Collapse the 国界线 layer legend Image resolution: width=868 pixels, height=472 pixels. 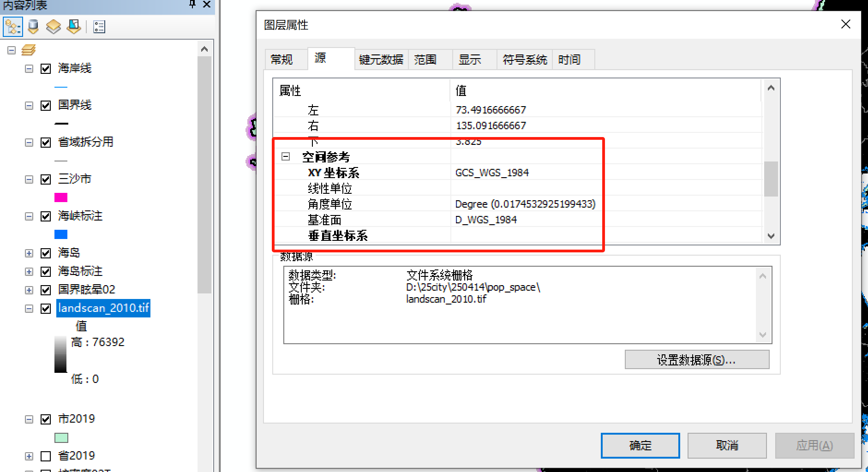point(29,105)
